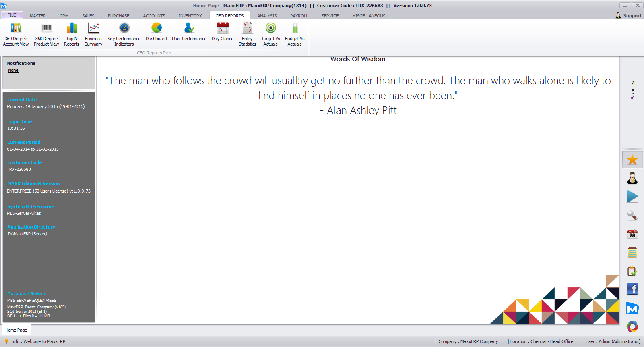This screenshot has height=347, width=644.
Task: Click the Facebook icon in sidebar
Action: click(x=632, y=289)
